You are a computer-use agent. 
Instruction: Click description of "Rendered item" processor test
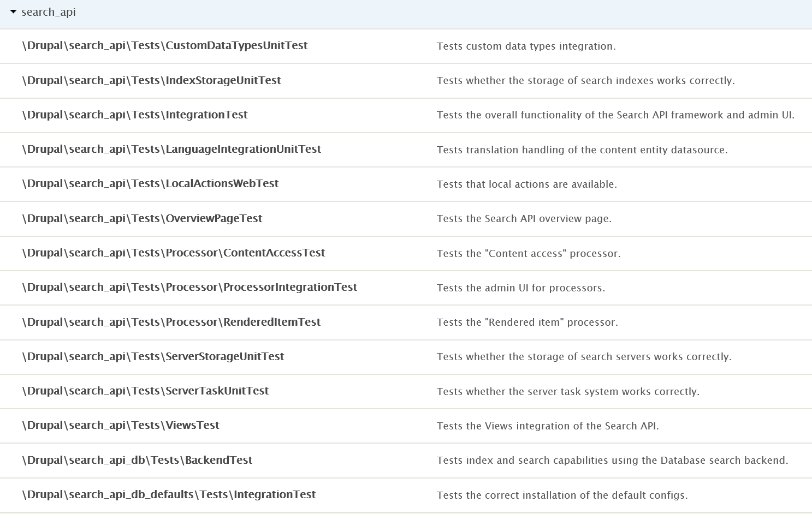[527, 322]
